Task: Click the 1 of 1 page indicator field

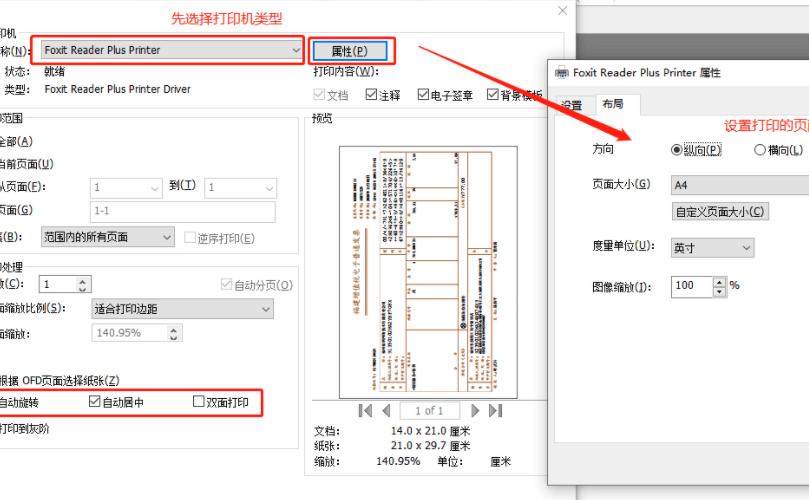Action: pos(429,411)
